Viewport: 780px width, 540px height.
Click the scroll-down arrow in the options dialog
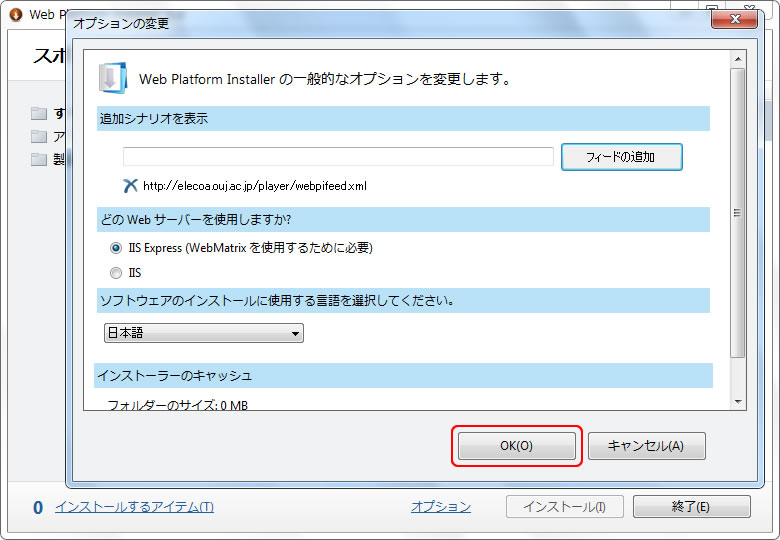click(738, 401)
